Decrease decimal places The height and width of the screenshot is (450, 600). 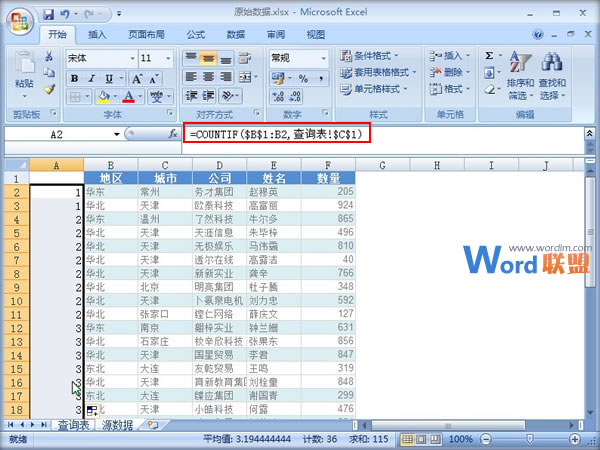[295, 96]
